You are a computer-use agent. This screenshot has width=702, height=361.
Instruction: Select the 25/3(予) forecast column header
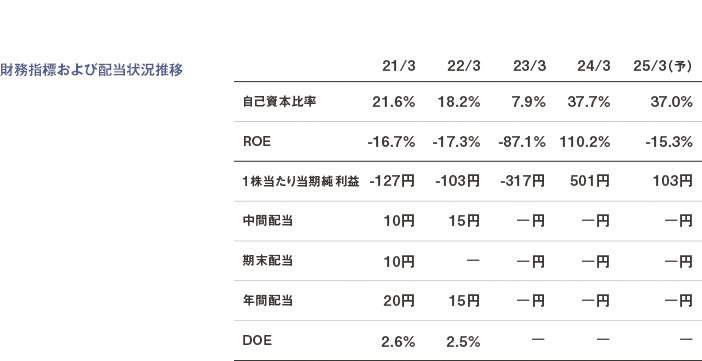(663, 66)
